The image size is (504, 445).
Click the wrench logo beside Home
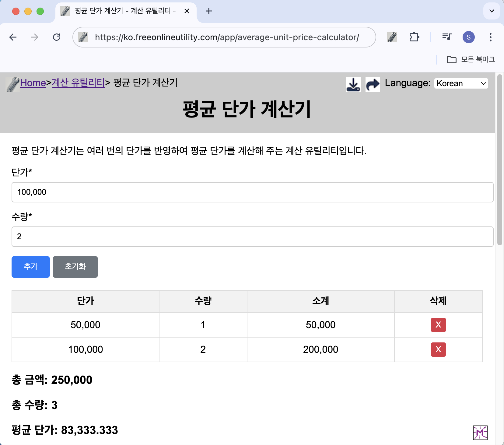13,84
